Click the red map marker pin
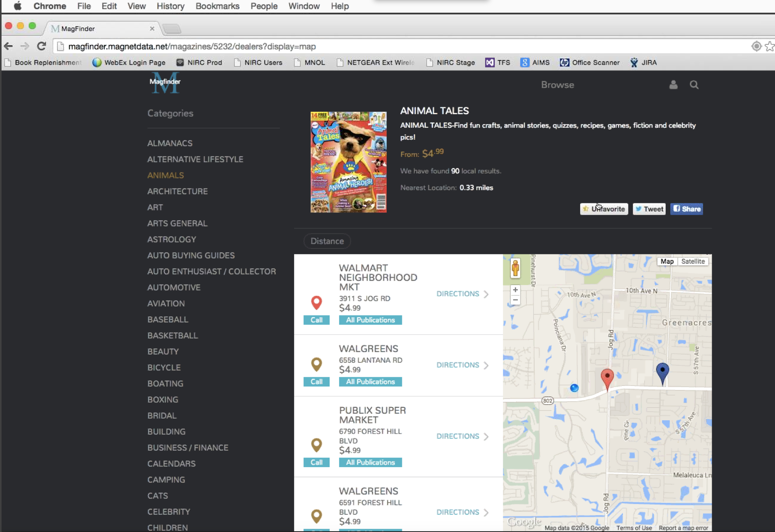Viewport: 775px width, 532px height. (607, 378)
